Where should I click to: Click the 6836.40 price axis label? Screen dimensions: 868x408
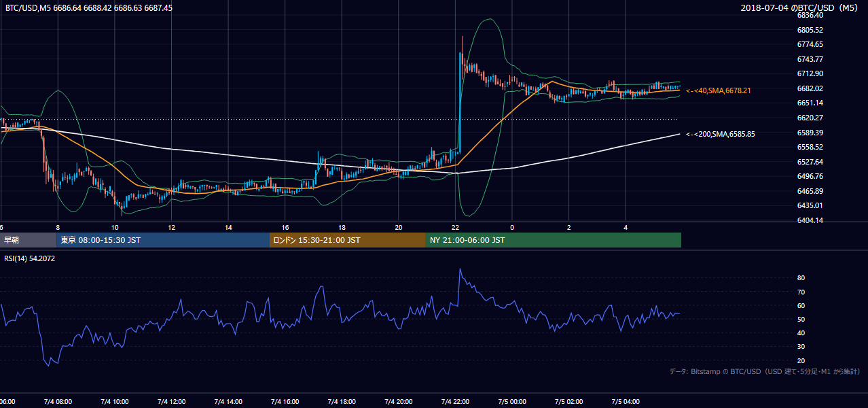(x=810, y=15)
